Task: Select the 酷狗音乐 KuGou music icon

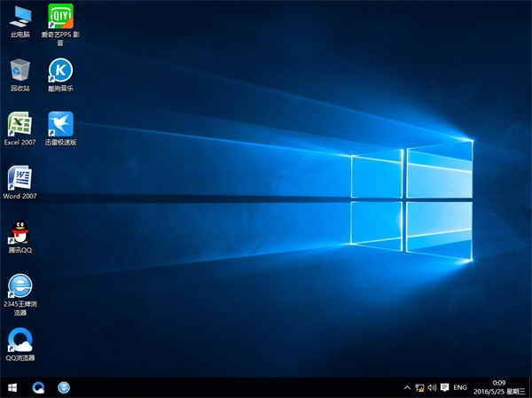Action: click(60, 71)
